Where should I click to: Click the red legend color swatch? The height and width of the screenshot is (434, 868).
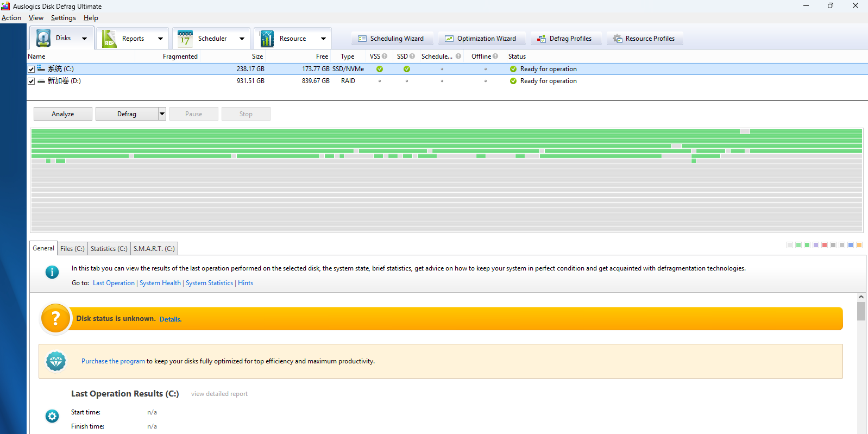825,245
